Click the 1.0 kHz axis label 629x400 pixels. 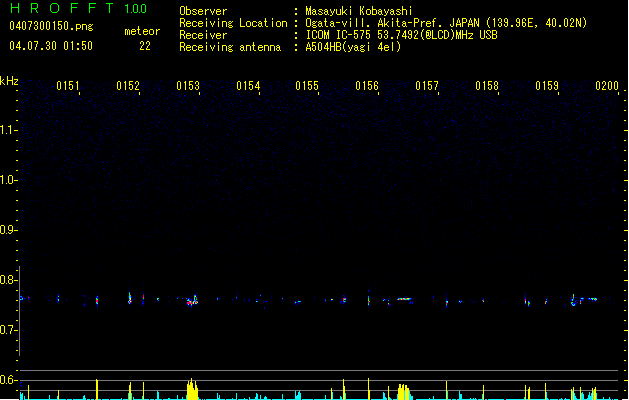pos(8,180)
